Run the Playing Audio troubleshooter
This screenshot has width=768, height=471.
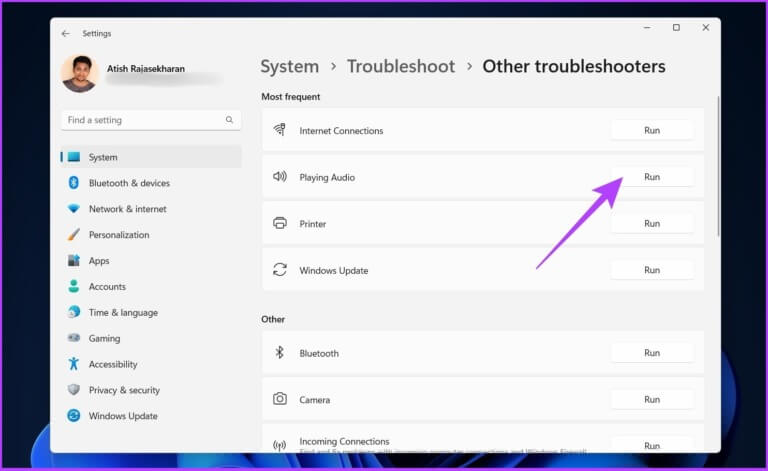click(651, 177)
